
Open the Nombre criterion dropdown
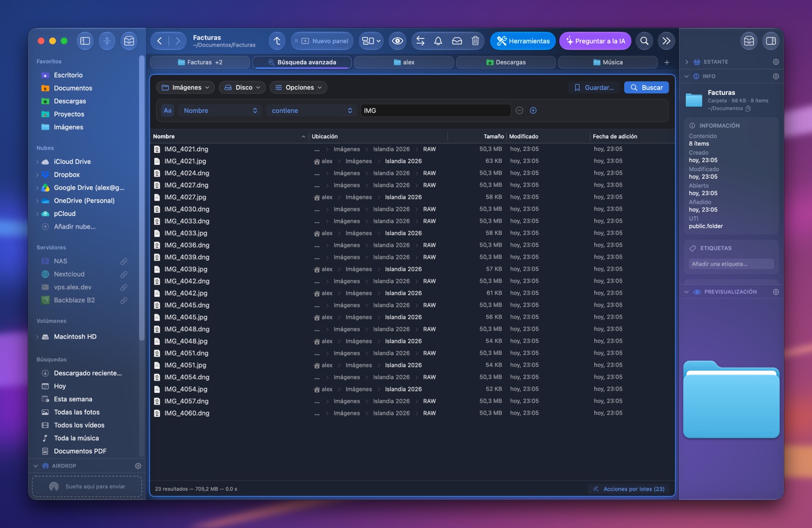(220, 111)
